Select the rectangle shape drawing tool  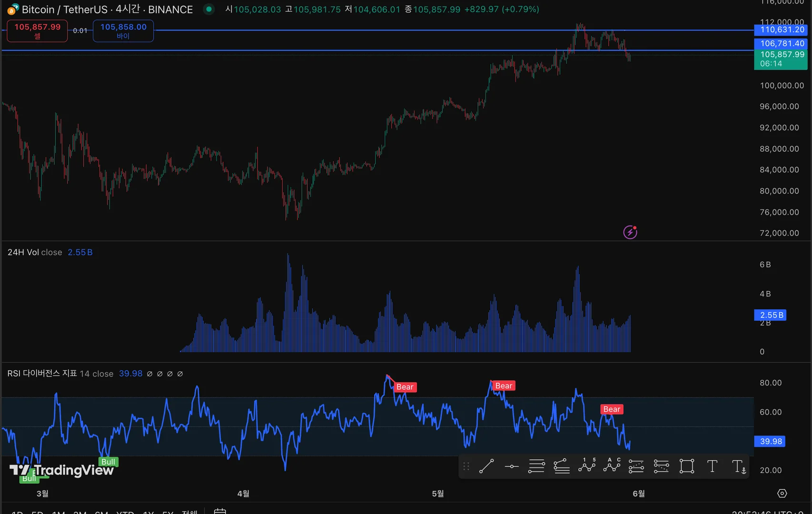[x=687, y=466]
